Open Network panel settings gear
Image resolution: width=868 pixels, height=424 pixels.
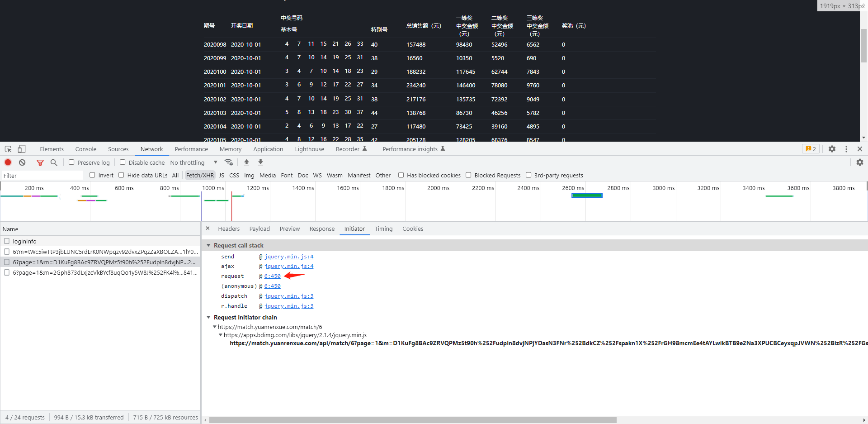tap(860, 162)
